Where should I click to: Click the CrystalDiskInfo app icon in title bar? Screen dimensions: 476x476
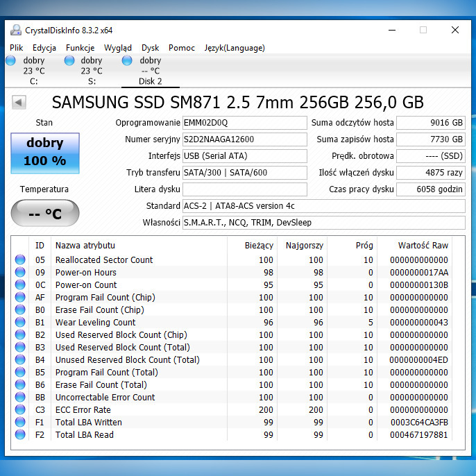pos(16,30)
